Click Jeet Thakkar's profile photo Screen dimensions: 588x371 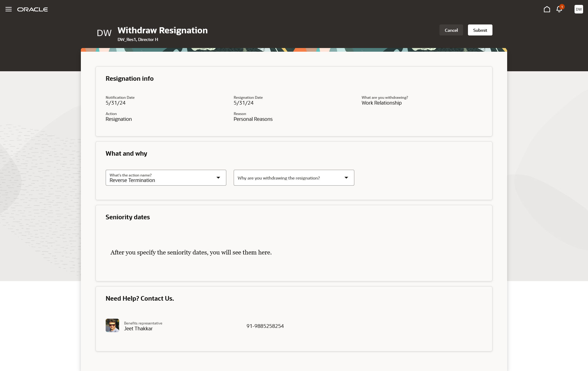(x=112, y=325)
